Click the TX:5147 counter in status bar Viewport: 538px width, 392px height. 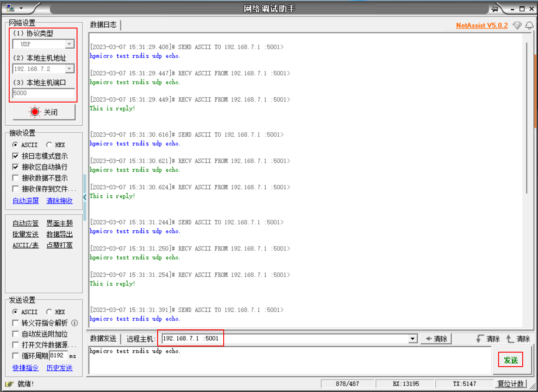point(464,384)
